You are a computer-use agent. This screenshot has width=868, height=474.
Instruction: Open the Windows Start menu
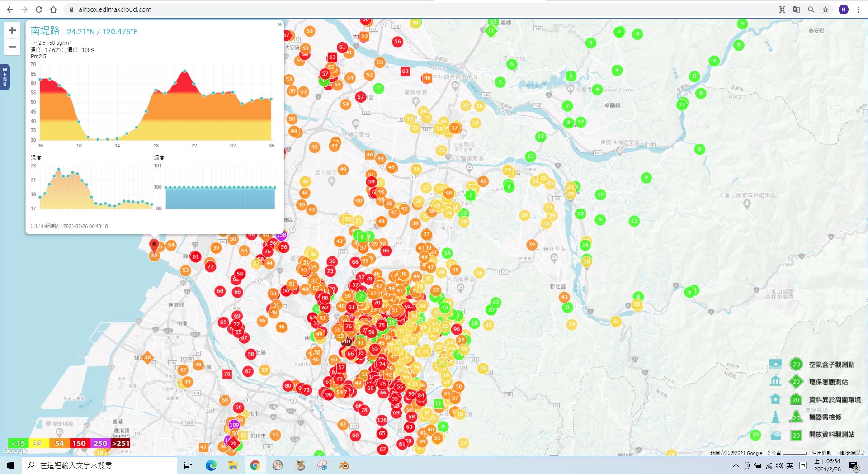11,465
